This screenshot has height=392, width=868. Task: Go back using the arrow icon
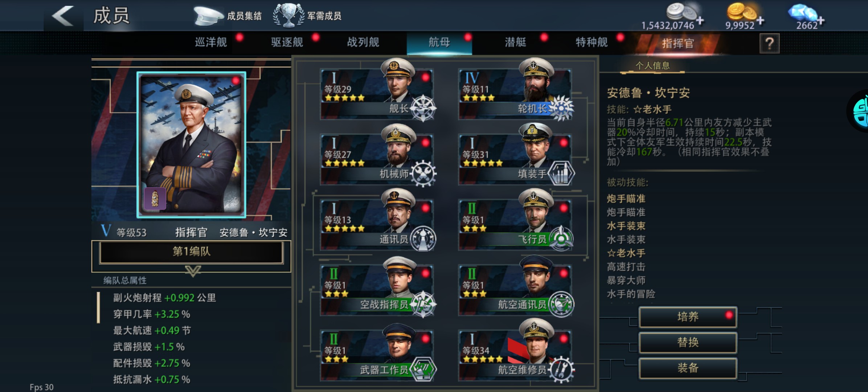63,16
